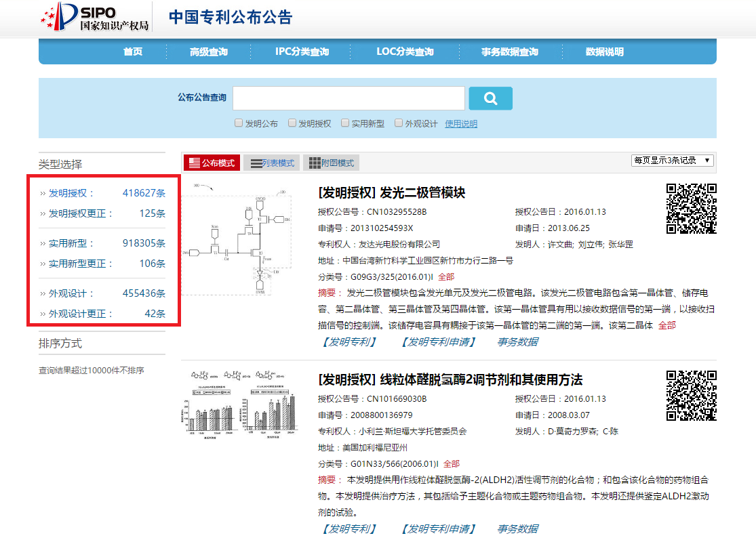Open 每页显示3条记录 dropdown
Image resolution: width=756 pixels, height=540 pixels.
point(672,161)
